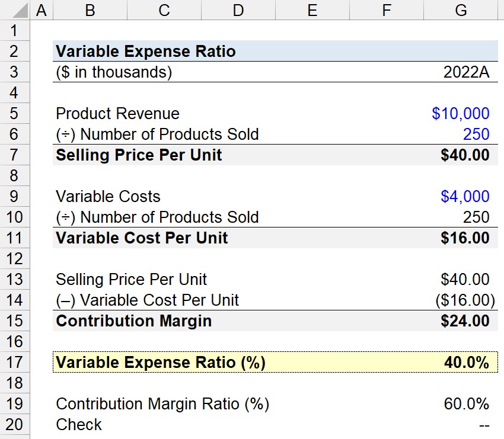Click the ($ in thousands) label cell
The image size is (504, 439).
114,72
